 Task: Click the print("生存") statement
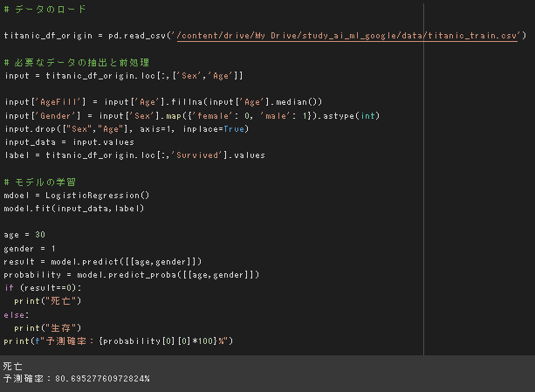coord(48,327)
